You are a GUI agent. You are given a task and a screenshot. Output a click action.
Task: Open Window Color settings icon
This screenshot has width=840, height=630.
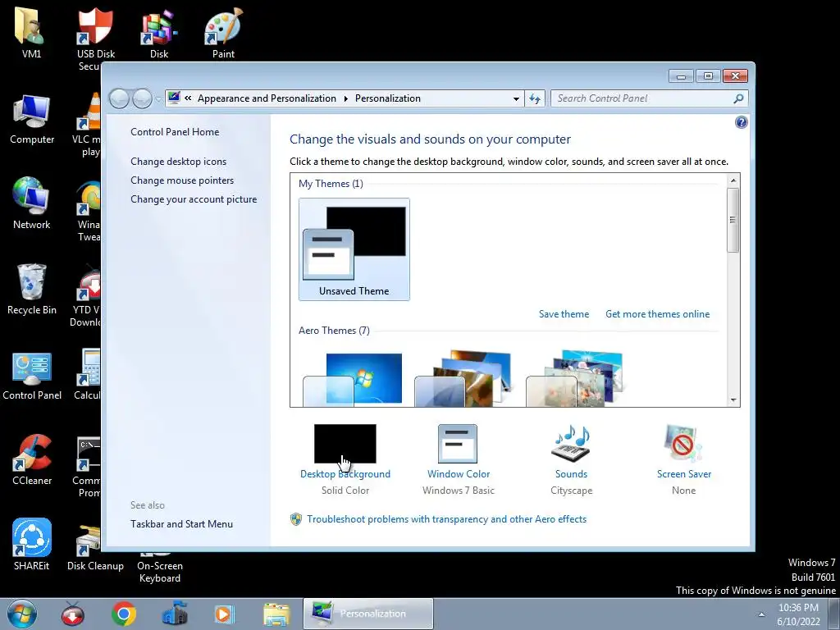458,444
